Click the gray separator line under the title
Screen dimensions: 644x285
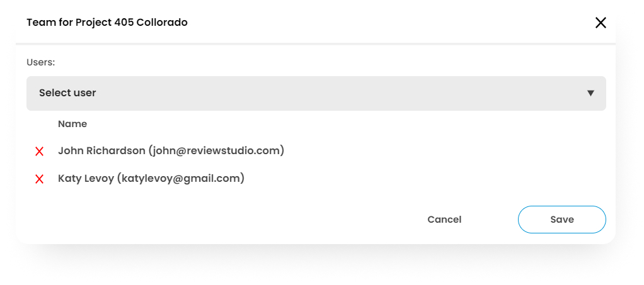click(315, 44)
